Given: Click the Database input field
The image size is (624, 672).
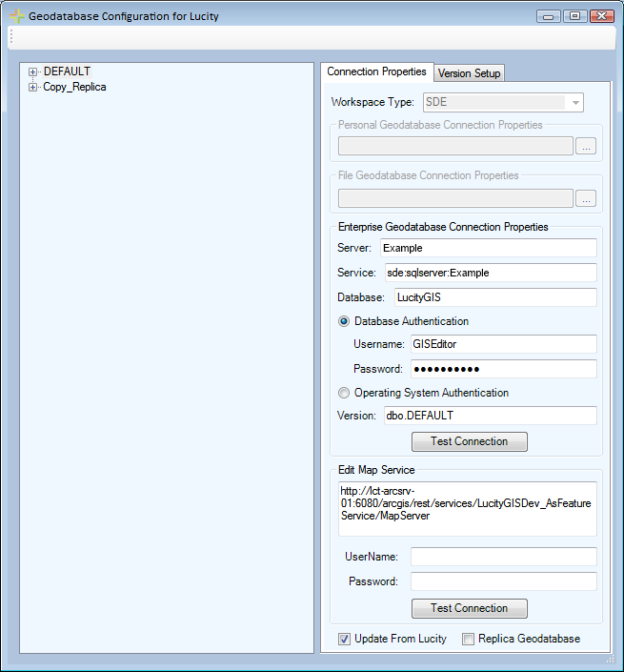Looking at the screenshot, I should coord(495,297).
